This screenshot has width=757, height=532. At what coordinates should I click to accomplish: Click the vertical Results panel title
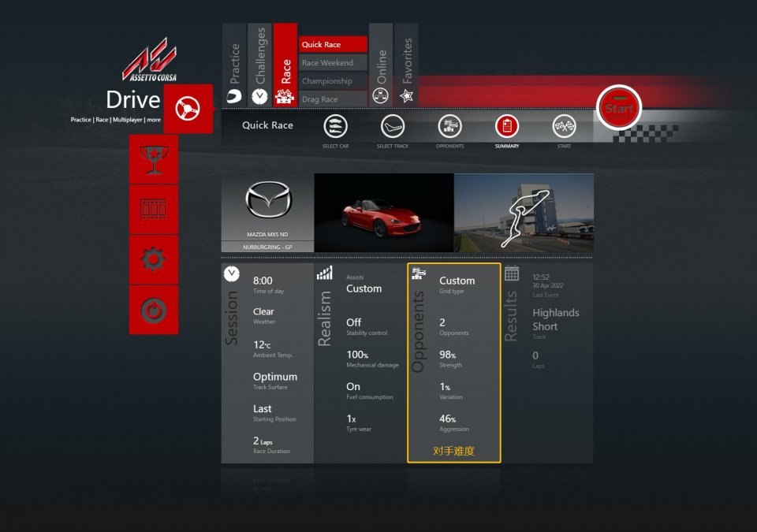coord(511,317)
